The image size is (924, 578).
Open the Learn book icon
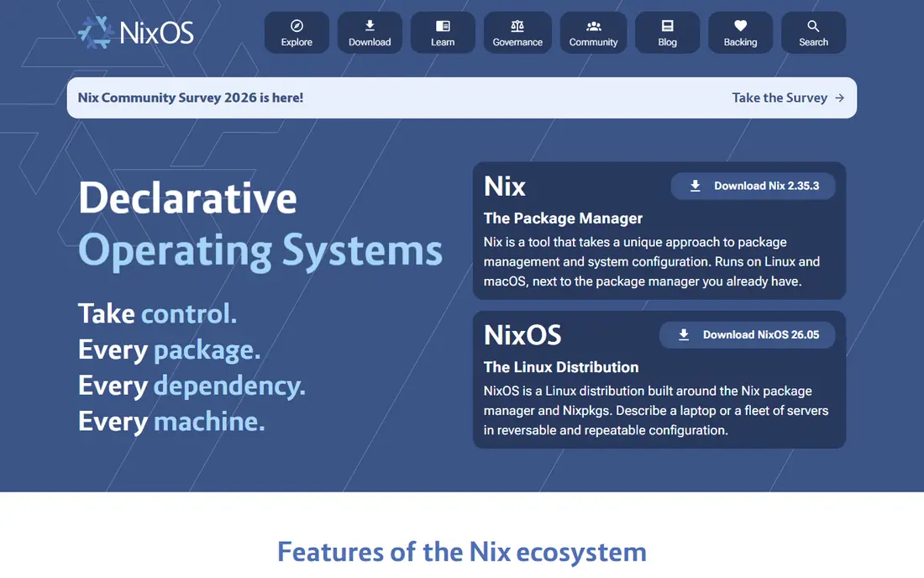tap(443, 26)
